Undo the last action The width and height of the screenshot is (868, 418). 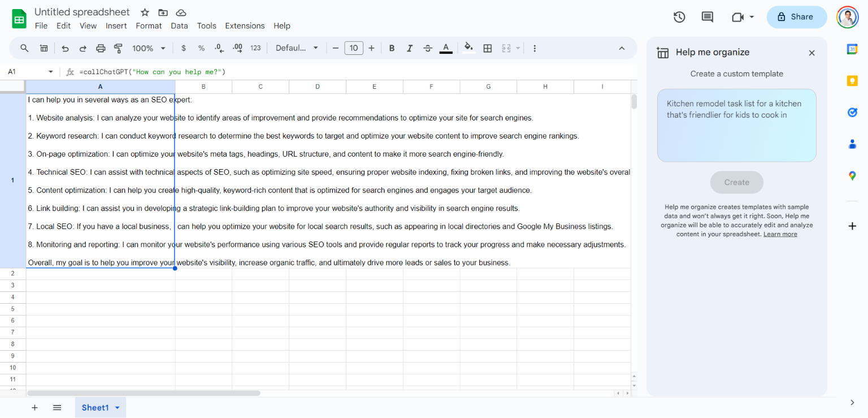(65, 48)
